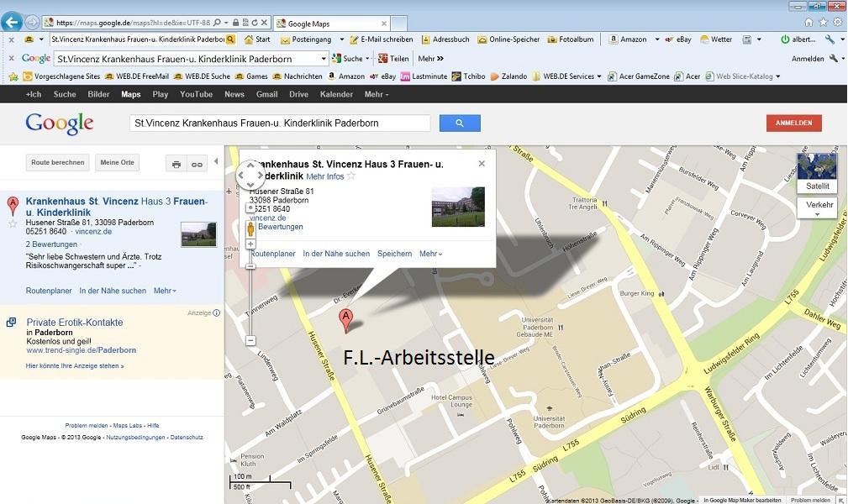This screenshot has width=848, height=504.
Task: Go back with the browser back arrow
Action: [x=12, y=22]
